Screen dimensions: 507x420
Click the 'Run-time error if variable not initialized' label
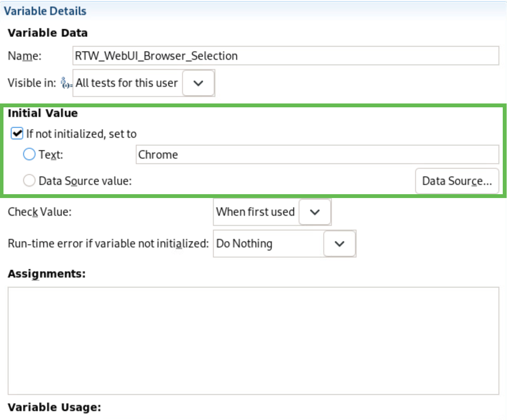pyautogui.click(x=108, y=244)
